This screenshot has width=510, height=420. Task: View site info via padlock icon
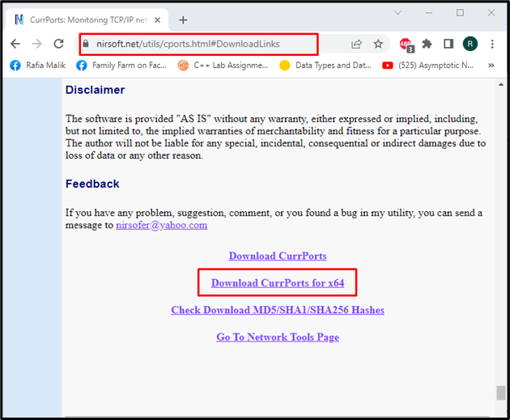click(86, 44)
